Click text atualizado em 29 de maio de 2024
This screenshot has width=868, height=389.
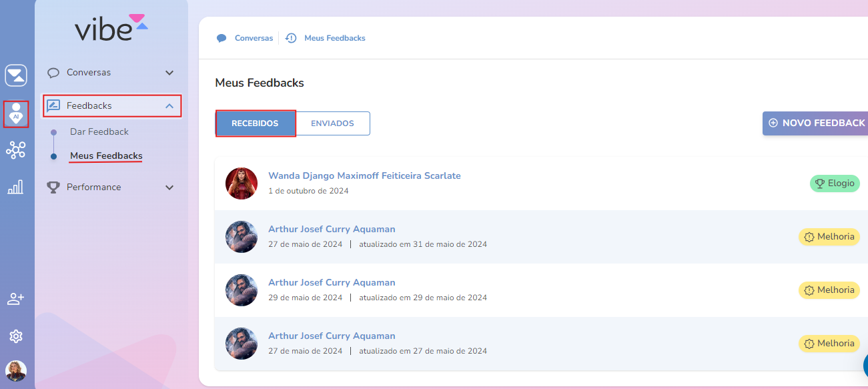(x=423, y=298)
